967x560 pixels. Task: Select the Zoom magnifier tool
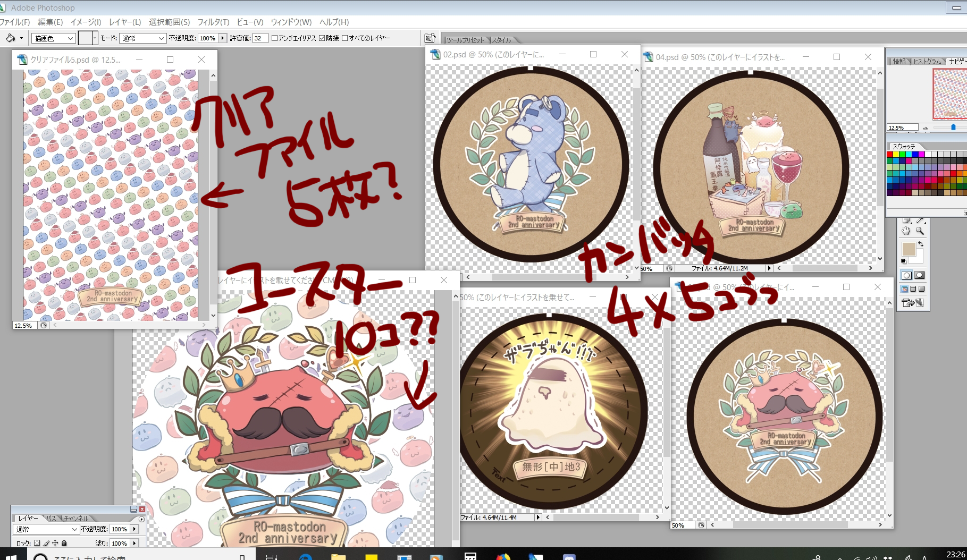[x=920, y=231]
